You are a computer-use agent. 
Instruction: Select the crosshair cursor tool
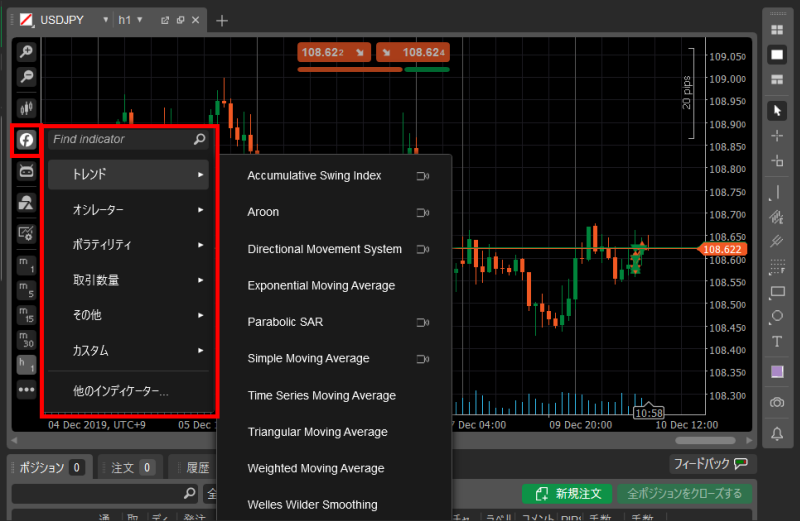777,135
